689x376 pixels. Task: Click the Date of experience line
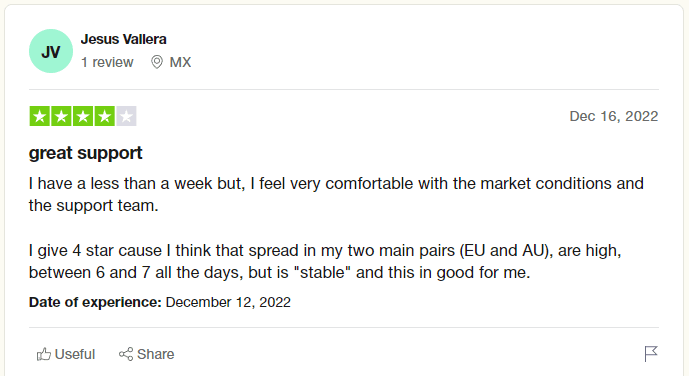pyautogui.click(x=160, y=302)
